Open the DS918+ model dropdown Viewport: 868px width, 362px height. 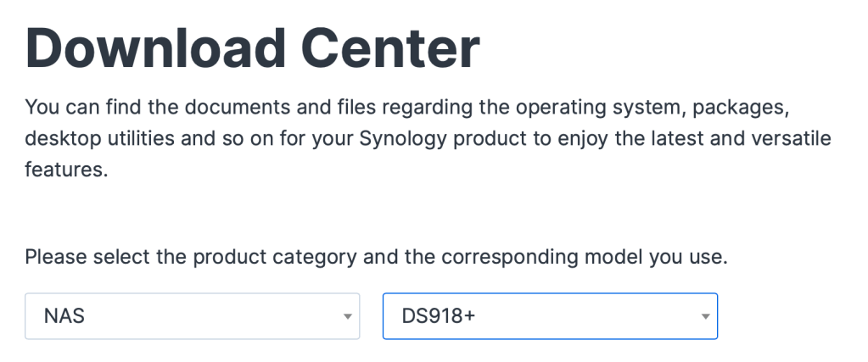point(550,316)
